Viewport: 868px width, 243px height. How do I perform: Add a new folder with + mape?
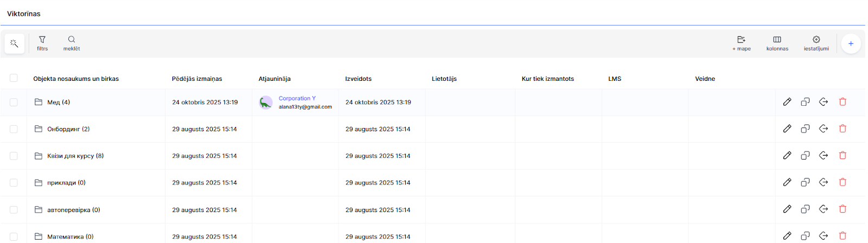pyautogui.click(x=741, y=43)
